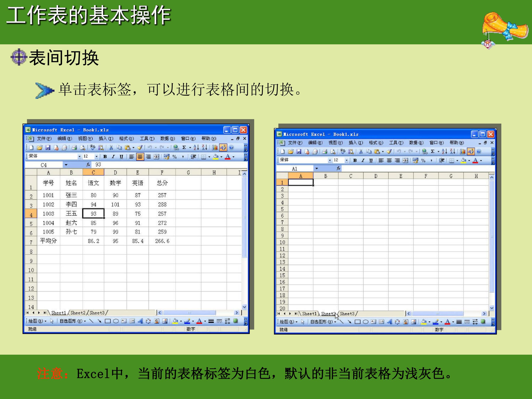Viewport: 532px width, 399px height.
Task: Click the Insert function fx icon in left window
Action: (88, 165)
